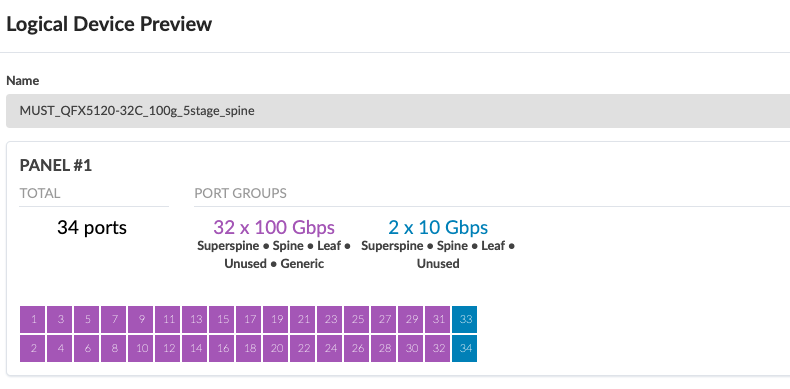The height and width of the screenshot is (389, 790).
Task: Click the TOTAL label
Action: [x=40, y=193]
